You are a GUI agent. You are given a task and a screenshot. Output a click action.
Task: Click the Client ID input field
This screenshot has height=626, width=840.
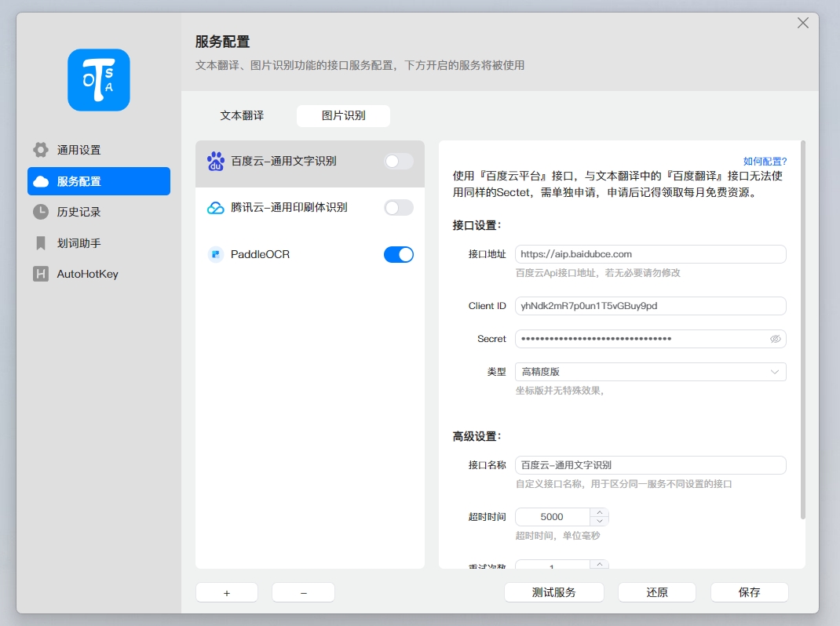coord(650,306)
